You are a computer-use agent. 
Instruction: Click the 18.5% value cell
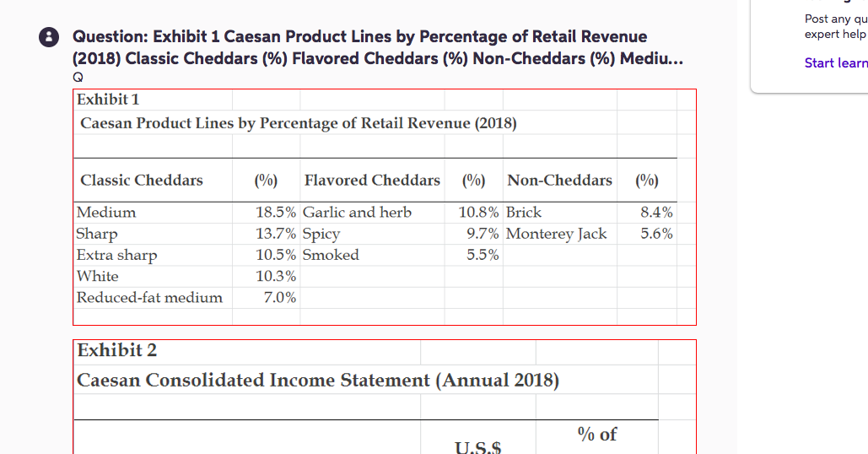pos(276,213)
